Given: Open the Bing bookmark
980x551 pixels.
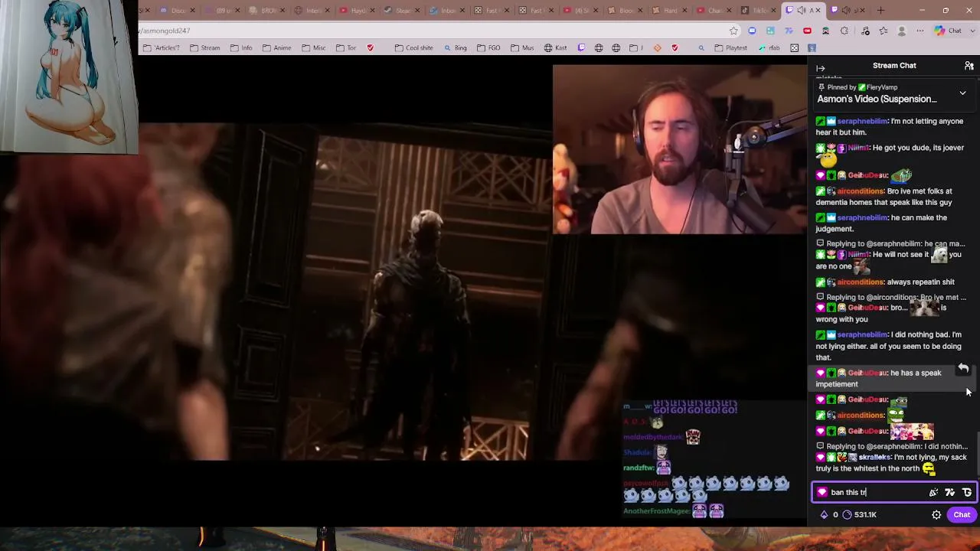Looking at the screenshot, I should [x=455, y=48].
